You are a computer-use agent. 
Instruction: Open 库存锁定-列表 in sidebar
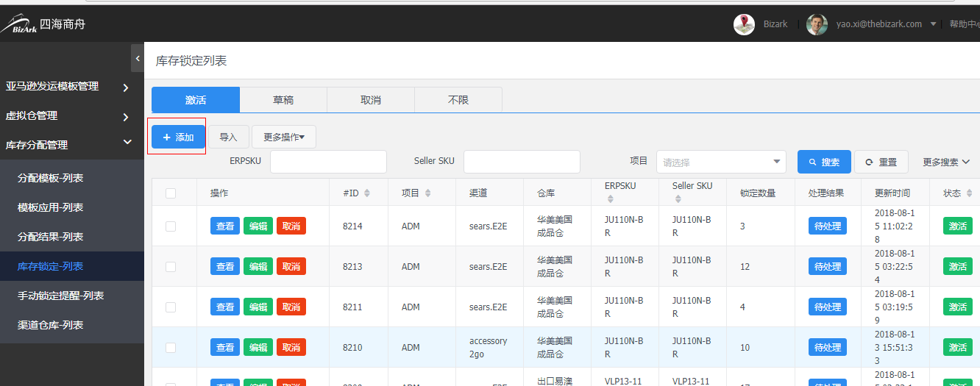coord(72,266)
